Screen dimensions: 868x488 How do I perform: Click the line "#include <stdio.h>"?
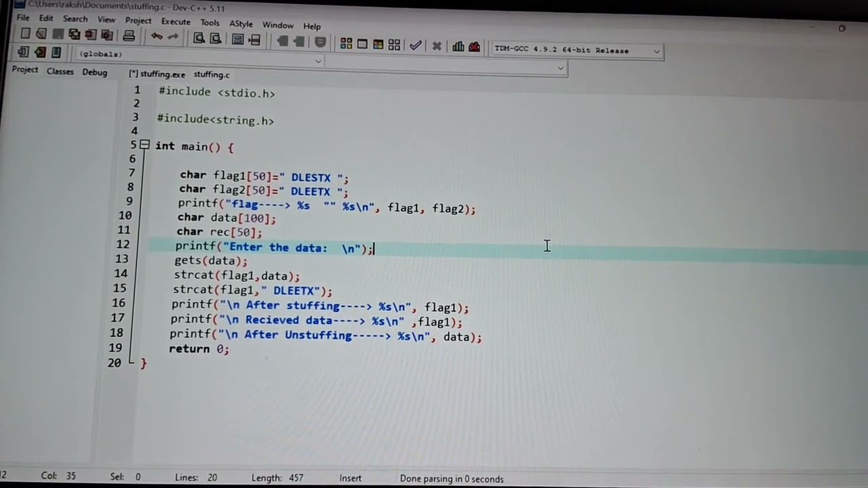217,93
